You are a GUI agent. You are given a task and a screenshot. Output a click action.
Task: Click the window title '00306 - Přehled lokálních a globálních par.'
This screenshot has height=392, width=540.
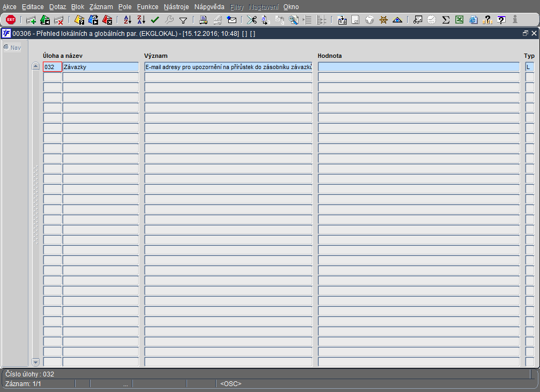coord(75,34)
